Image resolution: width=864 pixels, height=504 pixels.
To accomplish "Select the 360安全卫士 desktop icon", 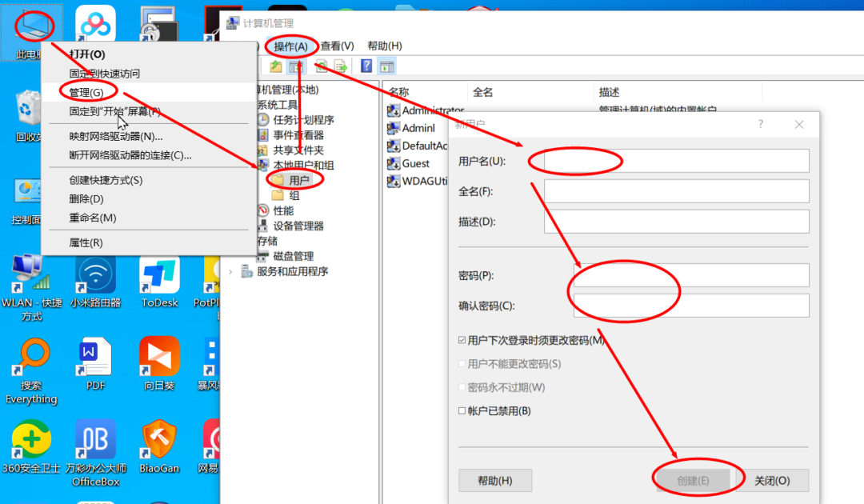I will [x=32, y=441].
